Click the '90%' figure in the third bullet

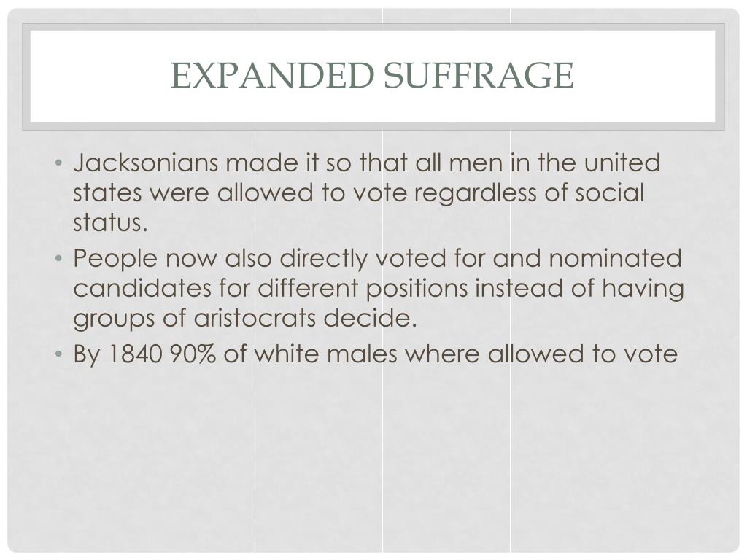(193, 354)
